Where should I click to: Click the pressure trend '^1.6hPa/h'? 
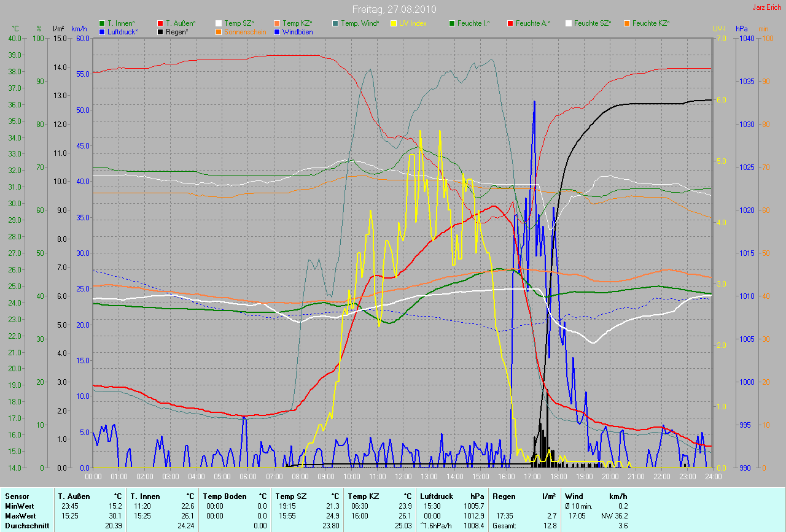tap(435, 526)
